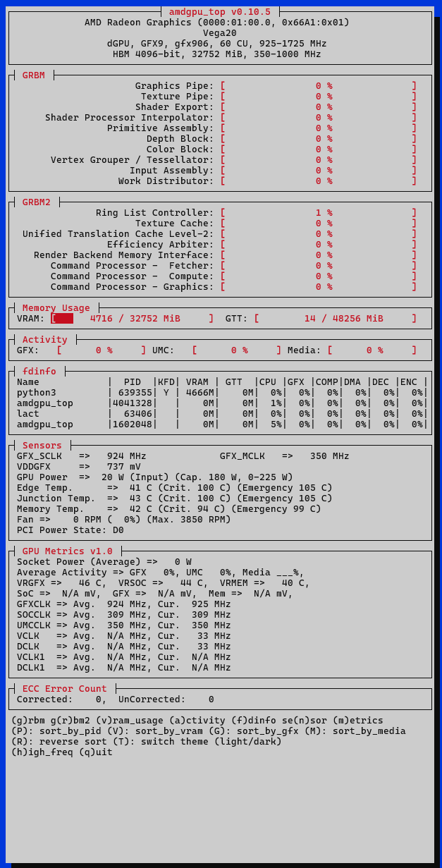The image size is (442, 868).
Task: Click the PCI Power State: D0 line
Action: [x=70, y=530]
